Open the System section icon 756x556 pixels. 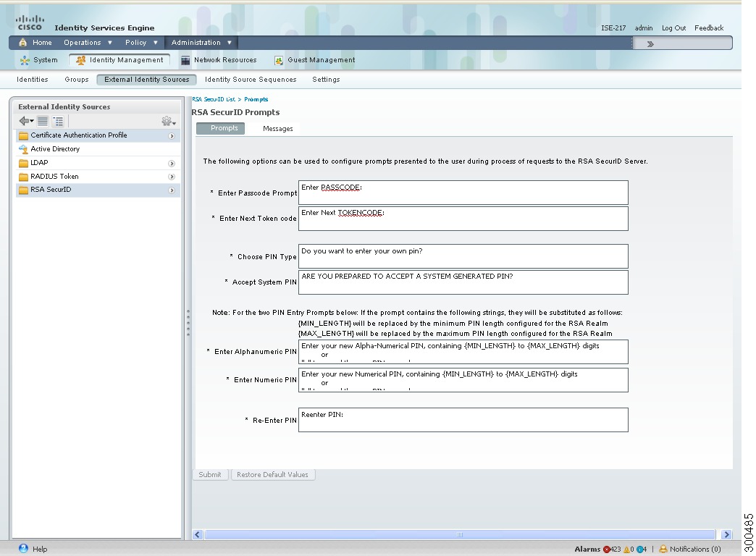pyautogui.click(x=25, y=60)
